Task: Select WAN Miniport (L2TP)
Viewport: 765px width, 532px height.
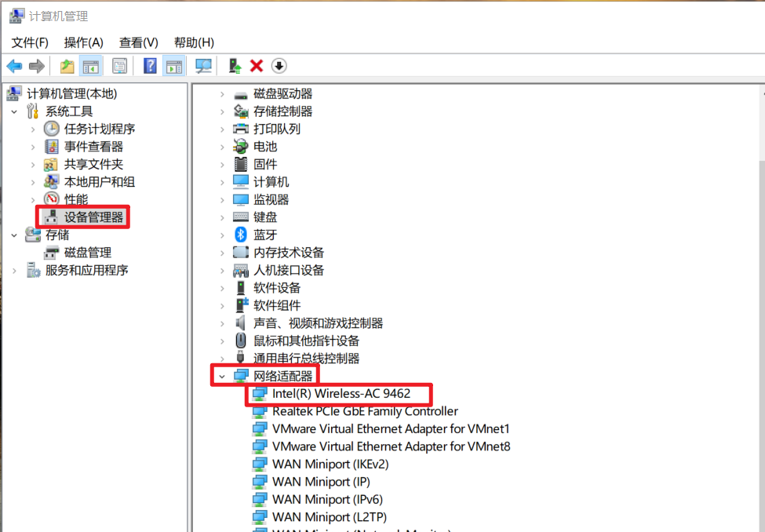Action: click(330, 516)
